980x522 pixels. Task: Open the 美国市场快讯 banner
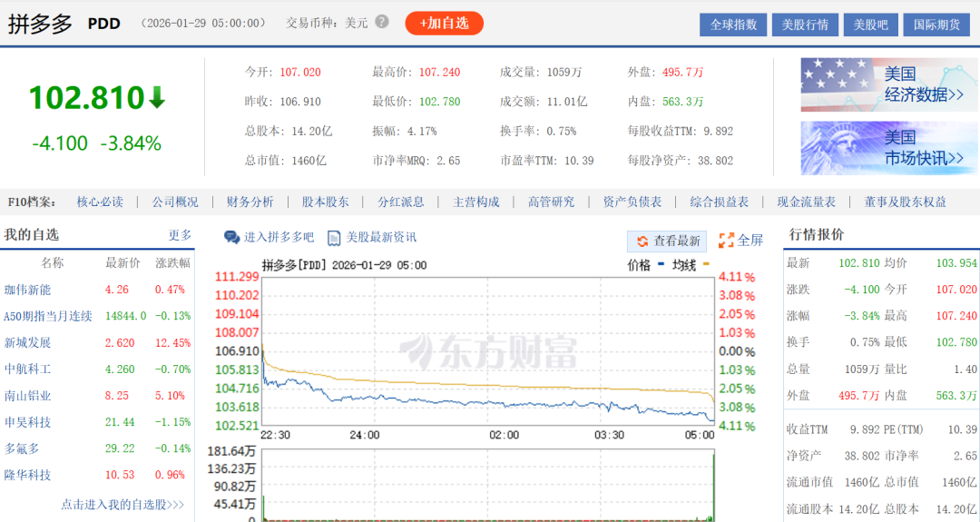[x=889, y=148]
